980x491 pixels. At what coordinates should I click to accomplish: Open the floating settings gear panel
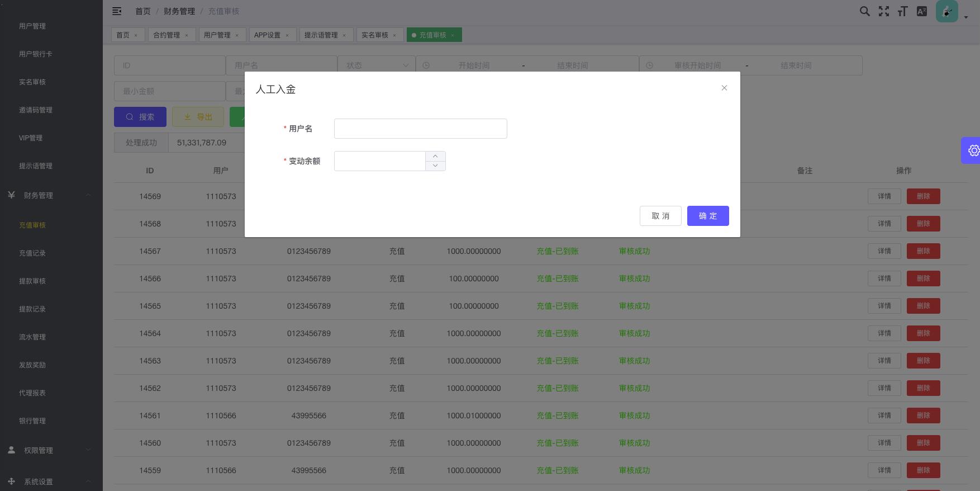coord(973,150)
